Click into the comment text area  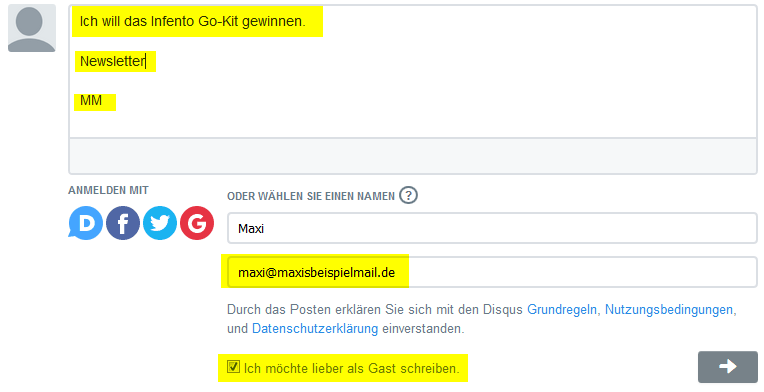point(413,72)
